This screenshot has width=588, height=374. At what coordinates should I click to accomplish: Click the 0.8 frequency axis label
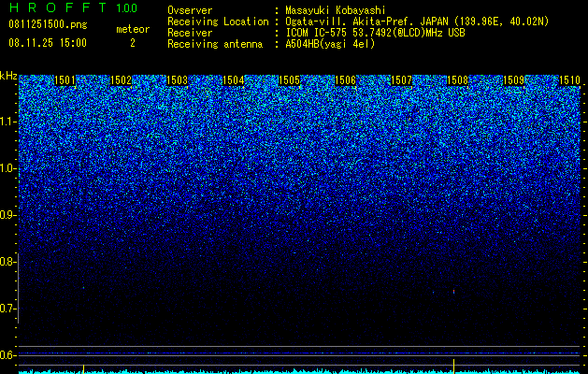(8, 262)
